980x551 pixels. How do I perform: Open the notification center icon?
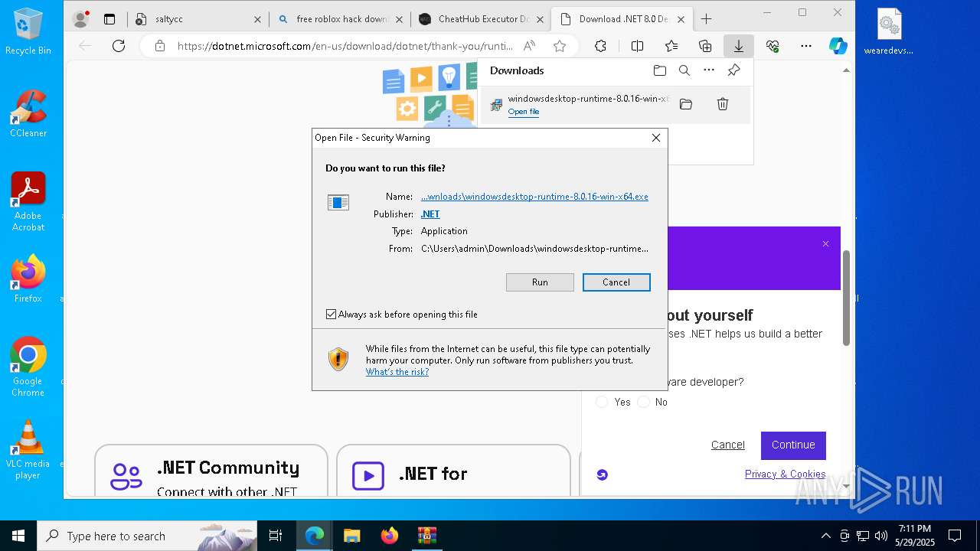955,536
